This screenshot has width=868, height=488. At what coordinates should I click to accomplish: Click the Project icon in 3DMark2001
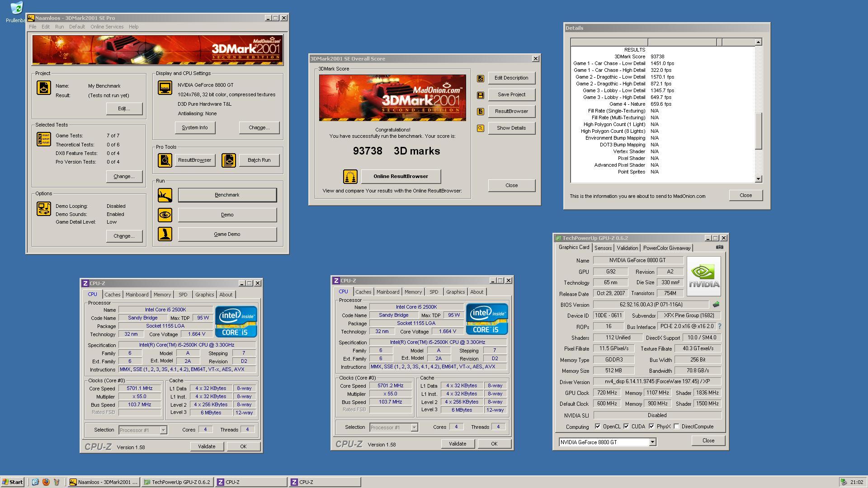[44, 88]
